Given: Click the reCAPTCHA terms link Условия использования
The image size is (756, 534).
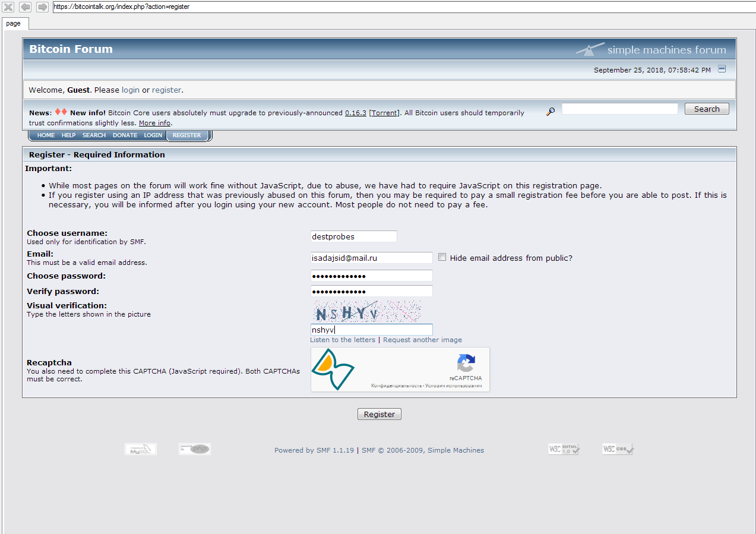Looking at the screenshot, I should (x=454, y=386).
